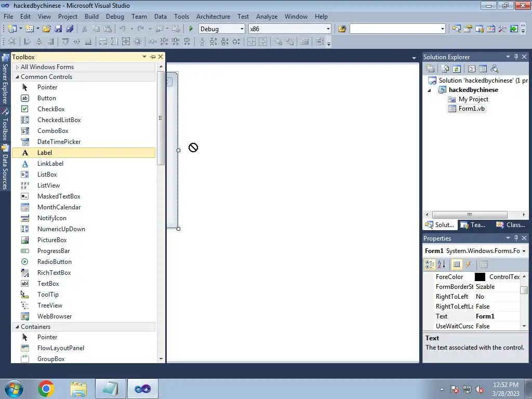Click Show All Files icon in Solution Explorer
The image size is (532, 399).
(445, 69)
